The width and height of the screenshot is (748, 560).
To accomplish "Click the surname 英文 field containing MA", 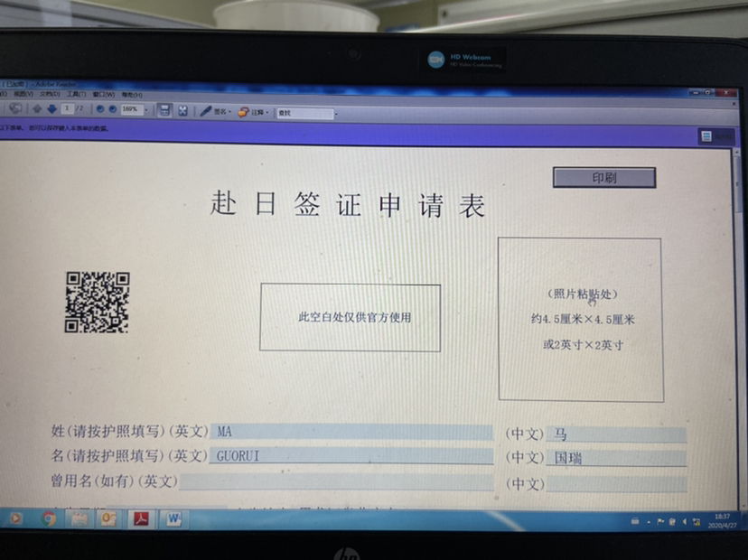I will click(x=351, y=433).
